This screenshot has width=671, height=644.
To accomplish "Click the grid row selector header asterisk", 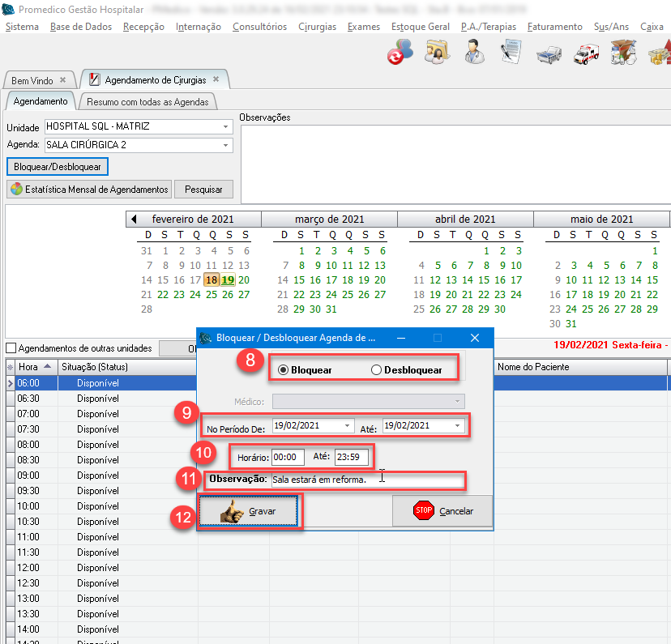I will pos(11,367).
